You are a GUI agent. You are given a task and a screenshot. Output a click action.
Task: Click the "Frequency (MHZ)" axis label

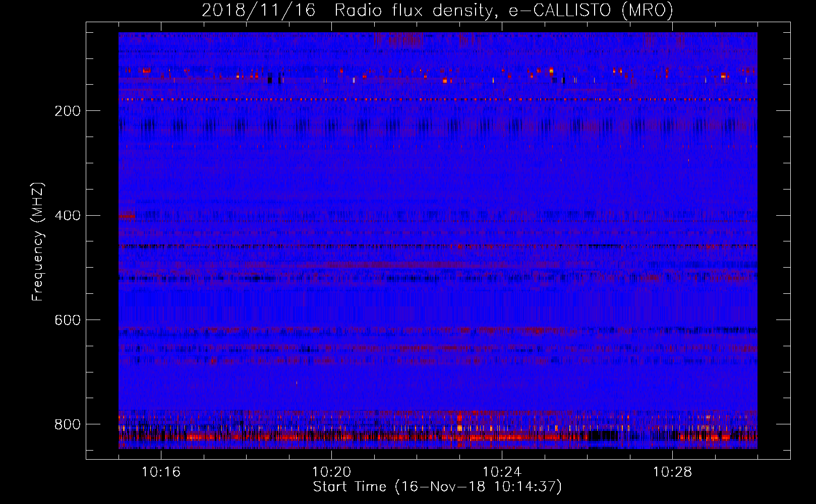point(38,241)
